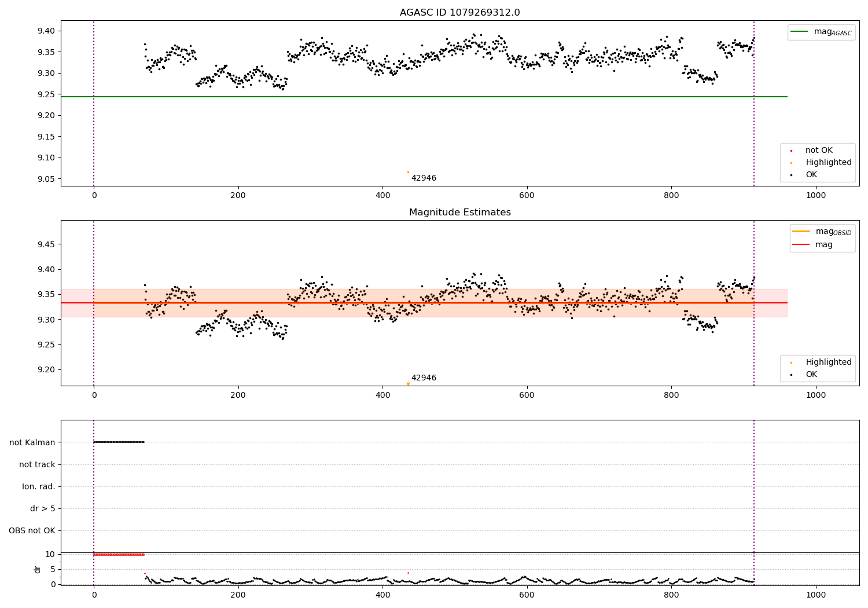Click the 10 tick label on dr axis
This screenshot has height=608, width=868.
click(x=50, y=554)
